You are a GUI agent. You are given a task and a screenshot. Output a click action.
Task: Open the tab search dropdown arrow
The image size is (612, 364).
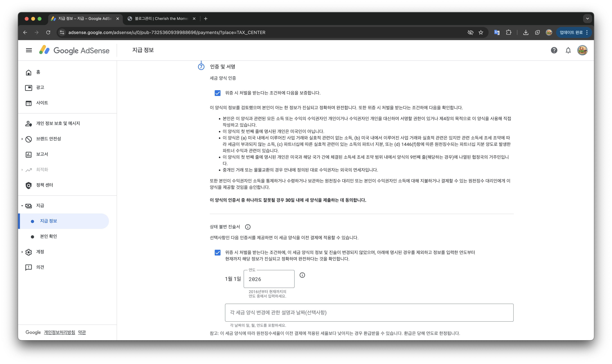click(587, 19)
